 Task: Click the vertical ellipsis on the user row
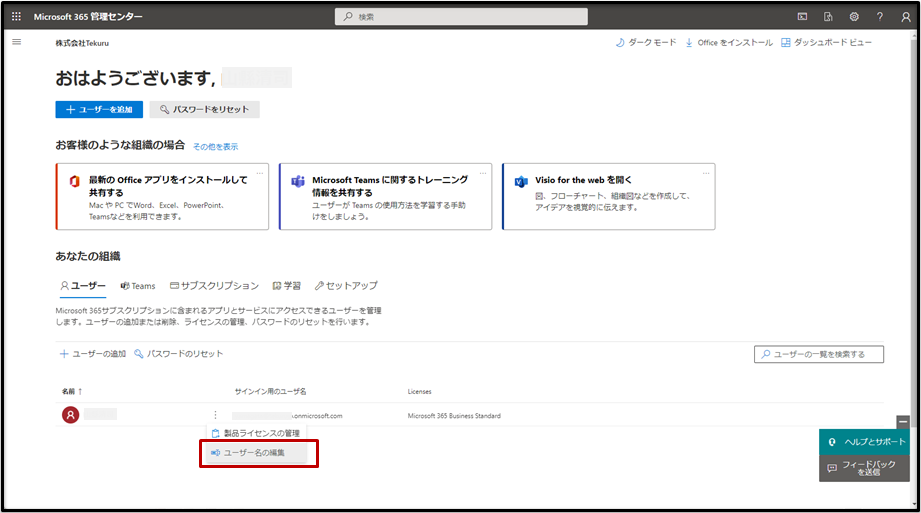click(x=216, y=415)
